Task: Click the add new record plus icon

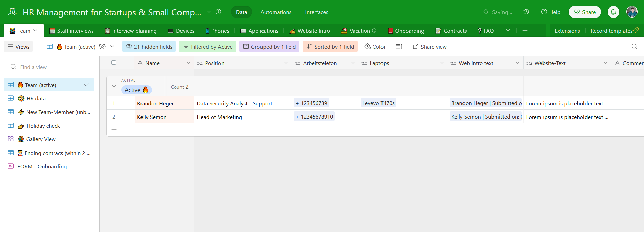Action: pyautogui.click(x=114, y=130)
